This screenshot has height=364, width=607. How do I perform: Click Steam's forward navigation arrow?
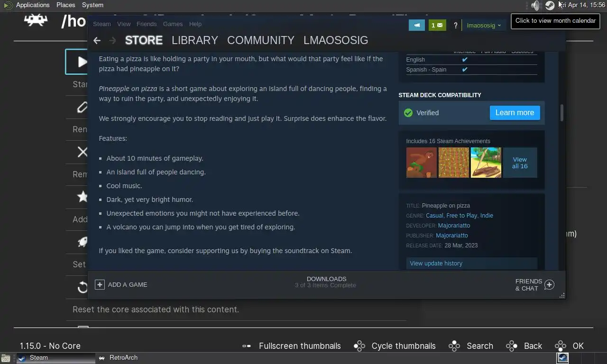click(x=112, y=40)
